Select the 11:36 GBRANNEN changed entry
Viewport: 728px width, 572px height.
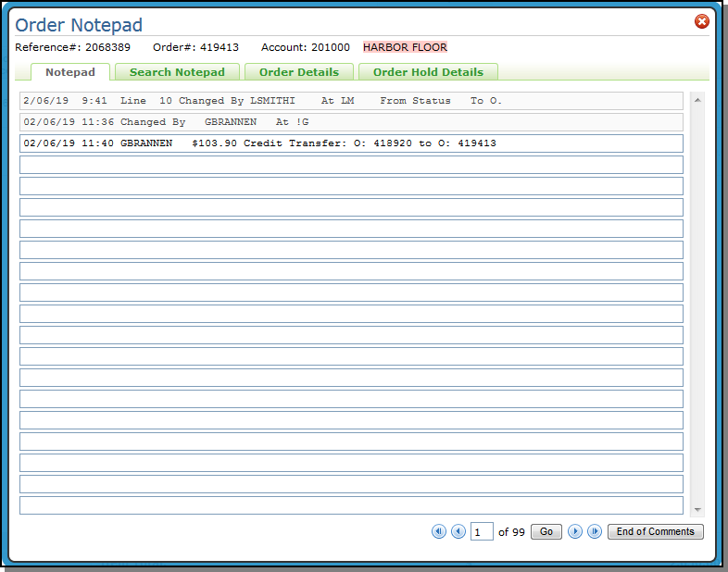351,122
